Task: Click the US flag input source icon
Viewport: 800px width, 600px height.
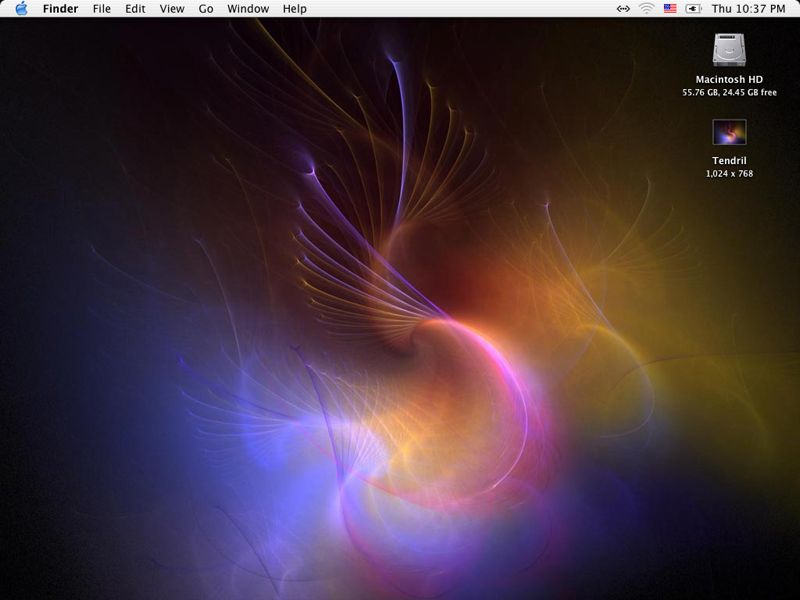Action: tap(670, 9)
